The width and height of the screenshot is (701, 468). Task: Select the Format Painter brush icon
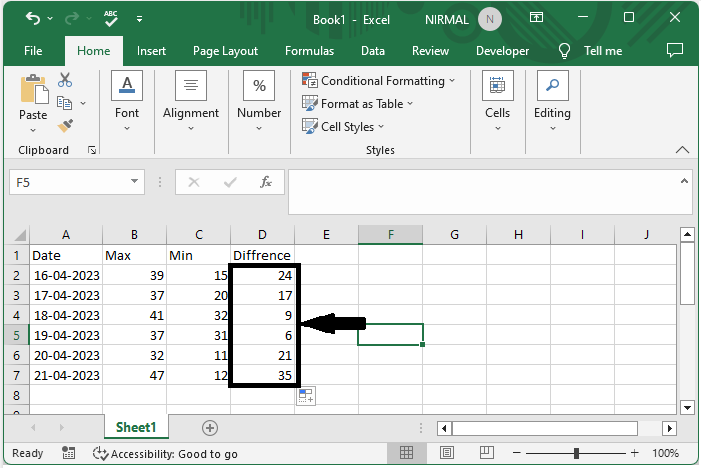65,126
